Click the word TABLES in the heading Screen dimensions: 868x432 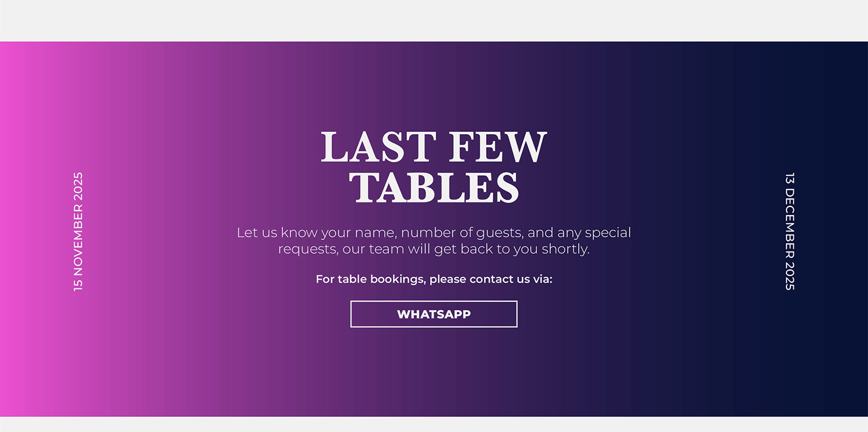click(434, 187)
